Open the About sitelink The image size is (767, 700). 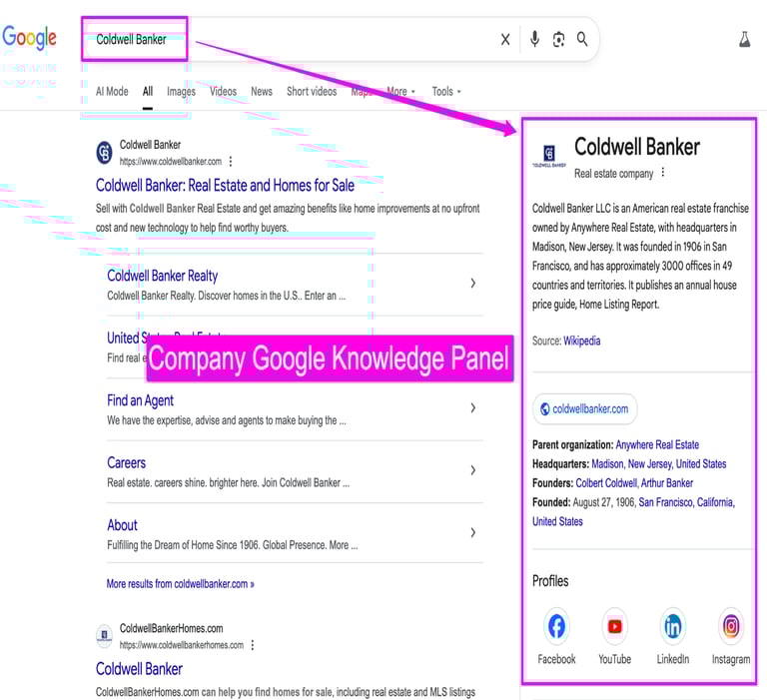click(x=122, y=525)
